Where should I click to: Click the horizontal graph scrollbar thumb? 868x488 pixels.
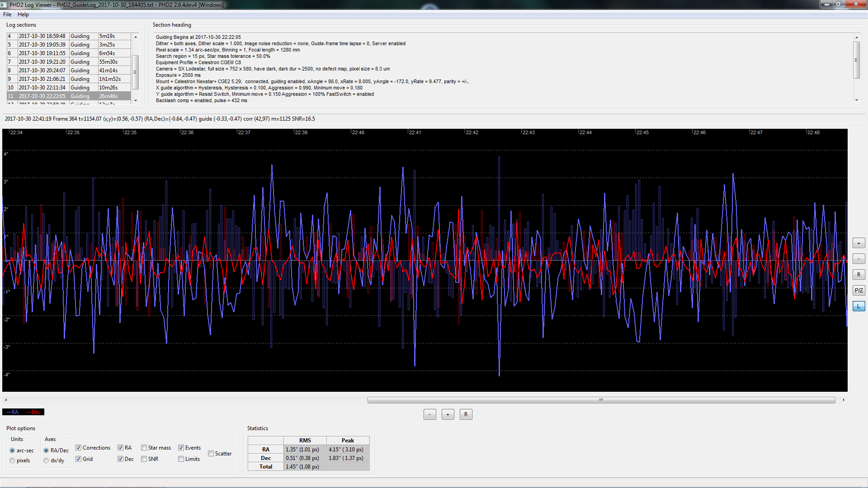[601, 400]
